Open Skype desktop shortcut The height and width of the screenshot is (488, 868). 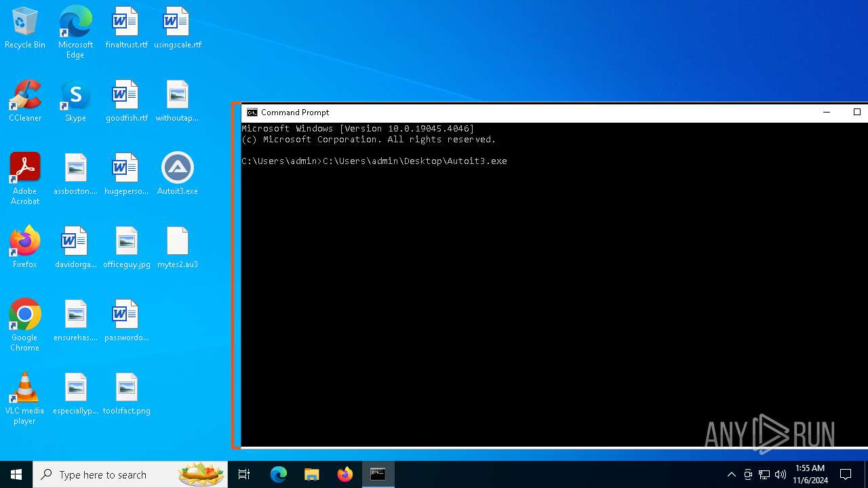(75, 101)
